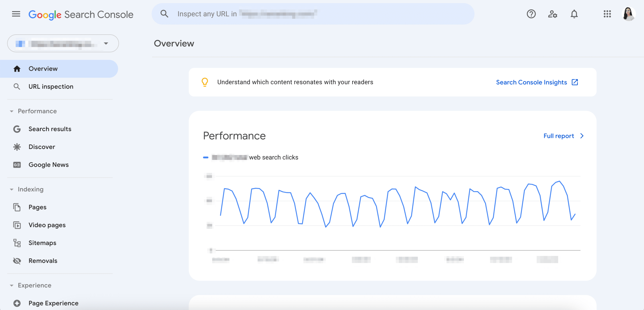Image resolution: width=644 pixels, height=310 pixels.
Task: Click the Removals crossed-eye icon
Action: click(x=17, y=261)
